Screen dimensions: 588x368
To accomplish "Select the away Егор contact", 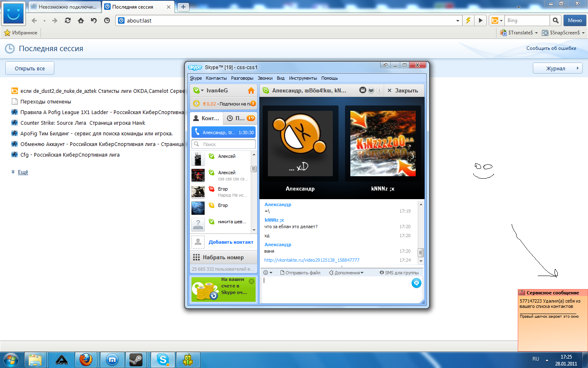I will [x=221, y=208].
